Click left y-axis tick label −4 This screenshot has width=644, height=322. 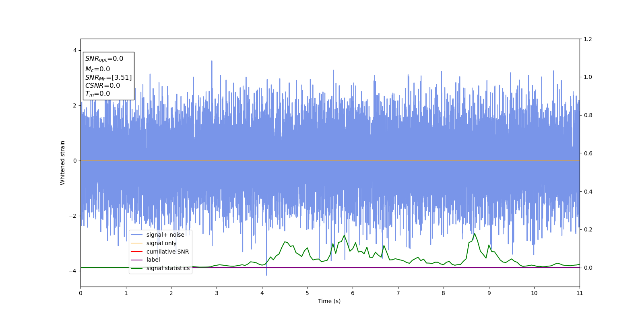pyautogui.click(x=73, y=271)
